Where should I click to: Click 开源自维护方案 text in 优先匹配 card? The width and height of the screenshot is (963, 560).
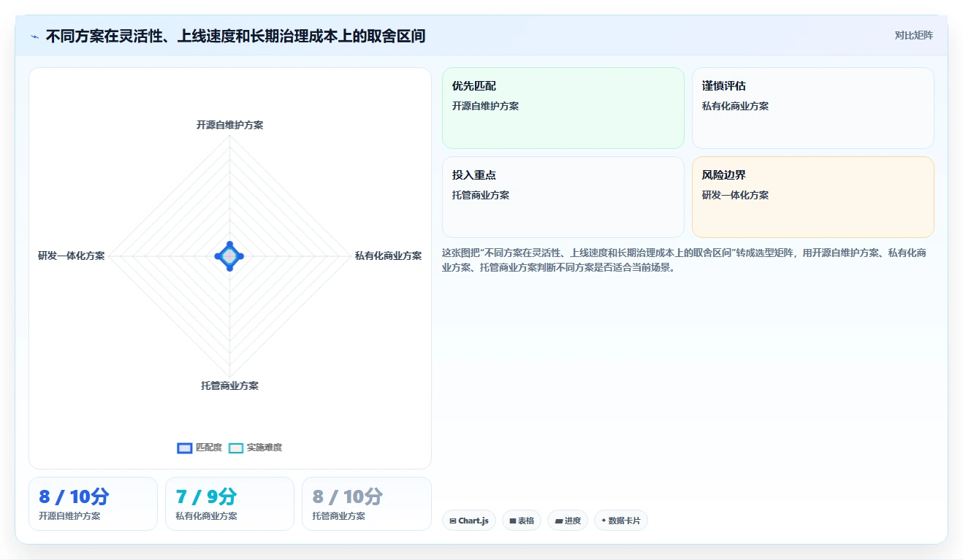click(485, 106)
